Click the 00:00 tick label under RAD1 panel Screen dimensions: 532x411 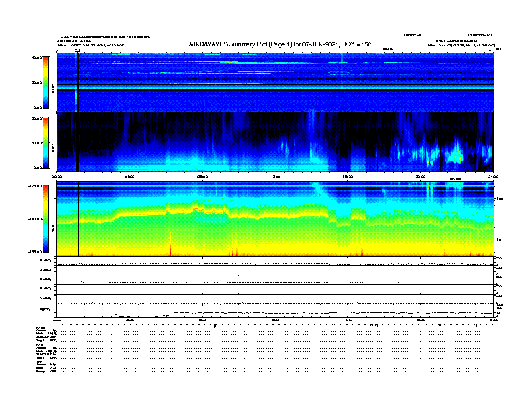pyautogui.click(x=56, y=177)
